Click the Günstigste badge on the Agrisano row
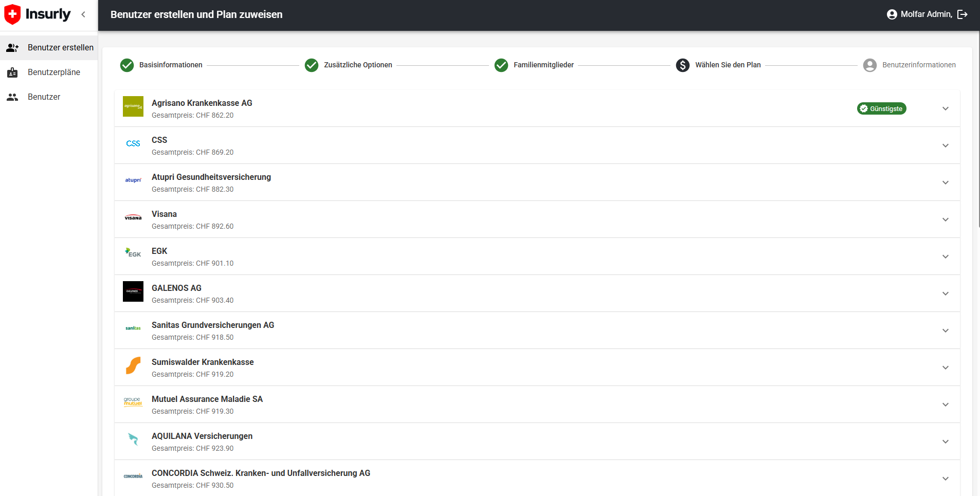 tap(881, 108)
